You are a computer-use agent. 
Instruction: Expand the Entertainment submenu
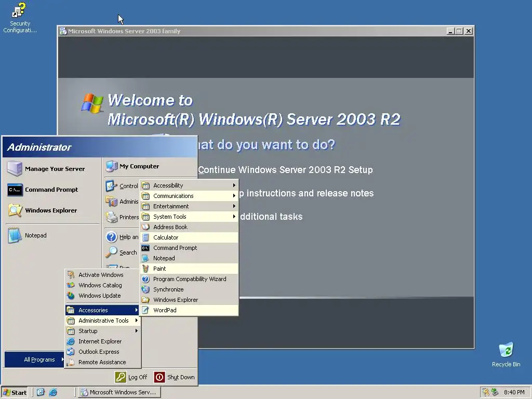189,206
